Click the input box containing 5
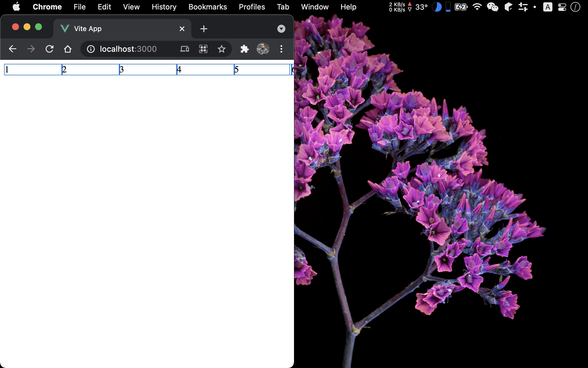Screen dimensions: 588x368 [262, 70]
